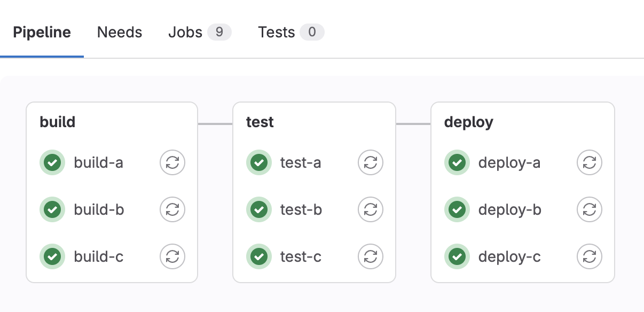Select the currently active Pipeline tab
The image size is (644, 312).
coord(42,32)
